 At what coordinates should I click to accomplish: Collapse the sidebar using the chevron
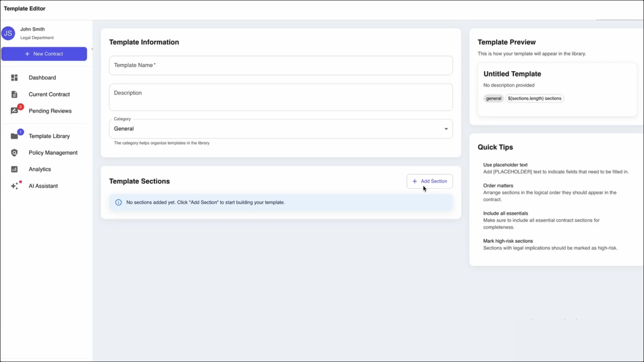(92, 49)
